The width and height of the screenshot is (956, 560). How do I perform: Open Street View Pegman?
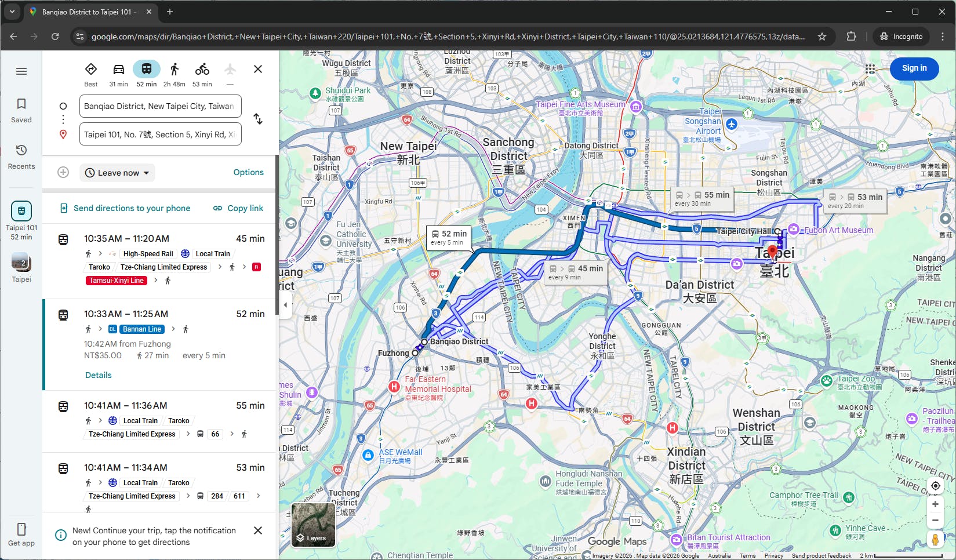935,540
